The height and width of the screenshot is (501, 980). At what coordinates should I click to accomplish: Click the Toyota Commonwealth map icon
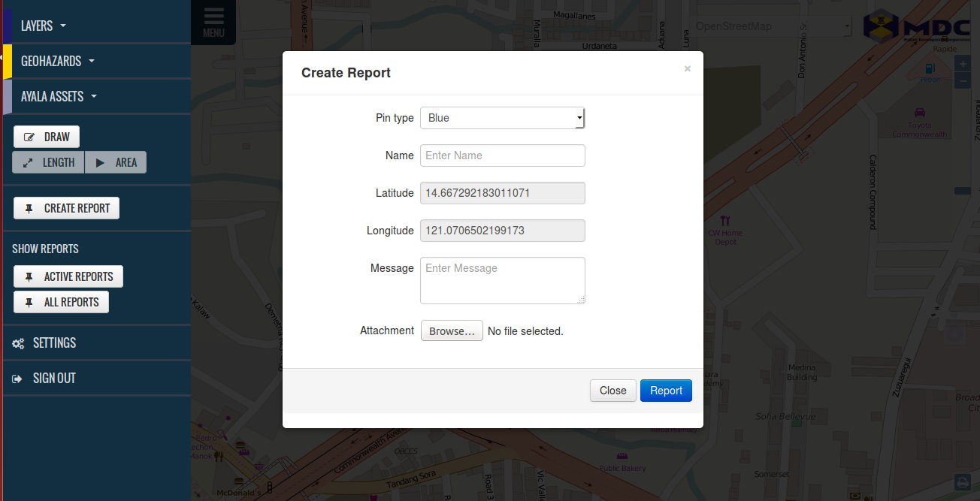pyautogui.click(x=919, y=113)
